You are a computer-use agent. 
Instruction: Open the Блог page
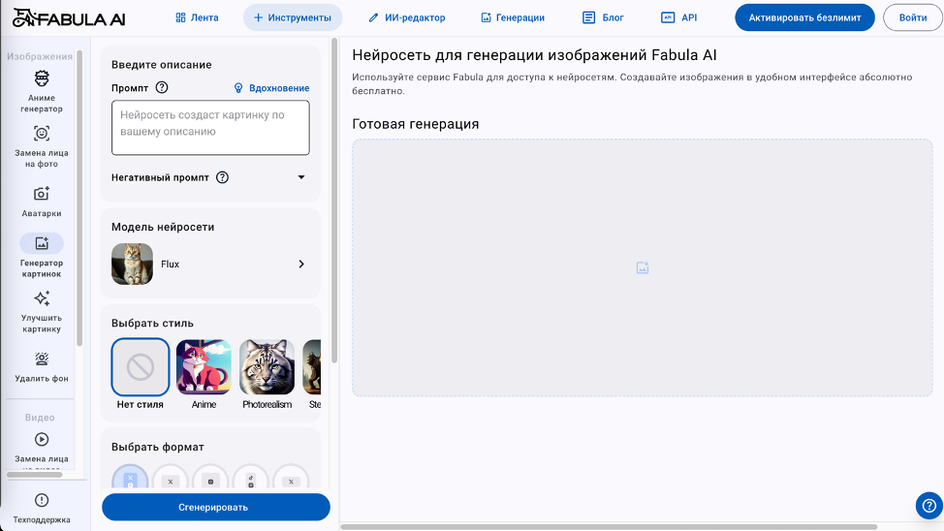coord(603,17)
